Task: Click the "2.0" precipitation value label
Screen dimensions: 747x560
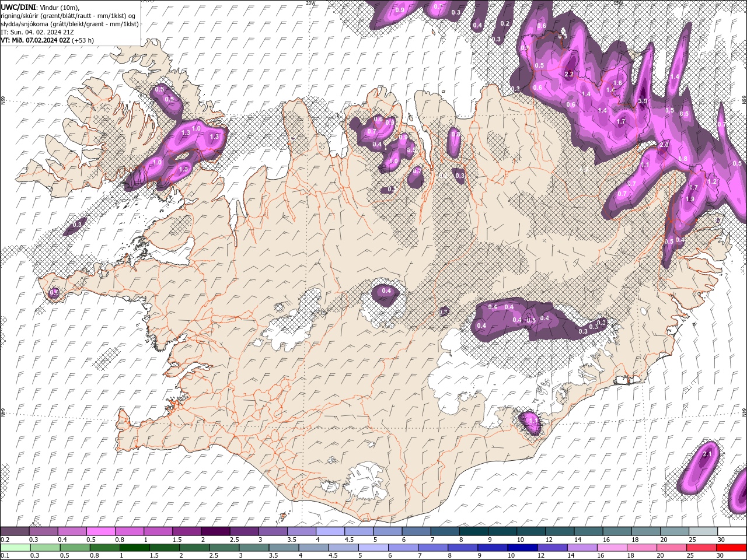Action: point(664,145)
